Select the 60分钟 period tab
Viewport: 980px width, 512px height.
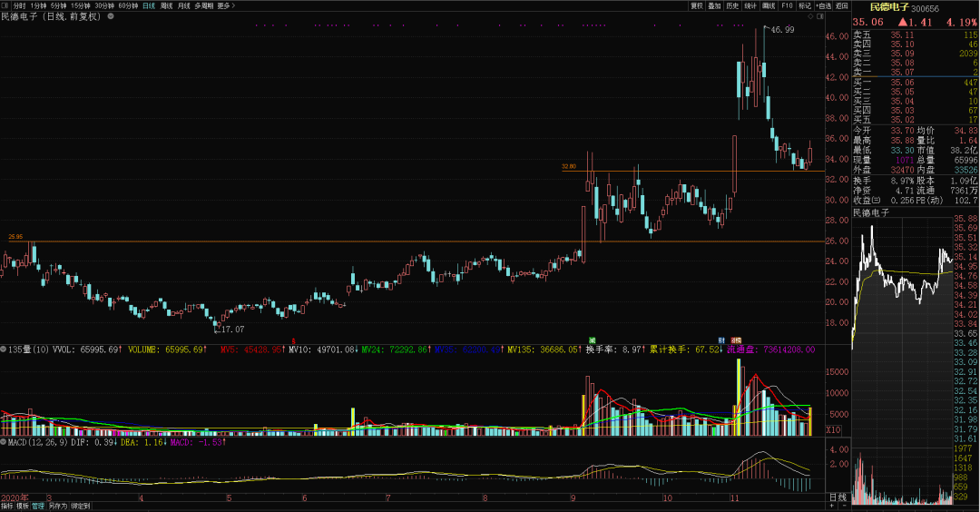(128, 5)
